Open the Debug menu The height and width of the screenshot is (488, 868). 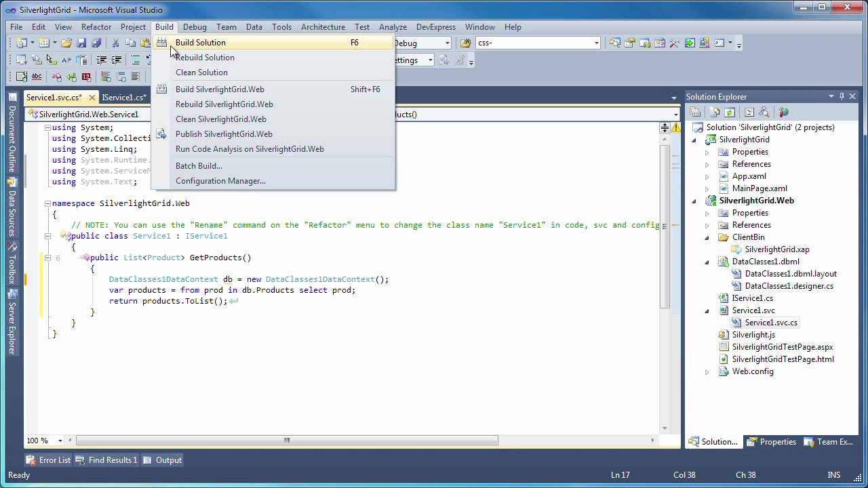point(195,27)
